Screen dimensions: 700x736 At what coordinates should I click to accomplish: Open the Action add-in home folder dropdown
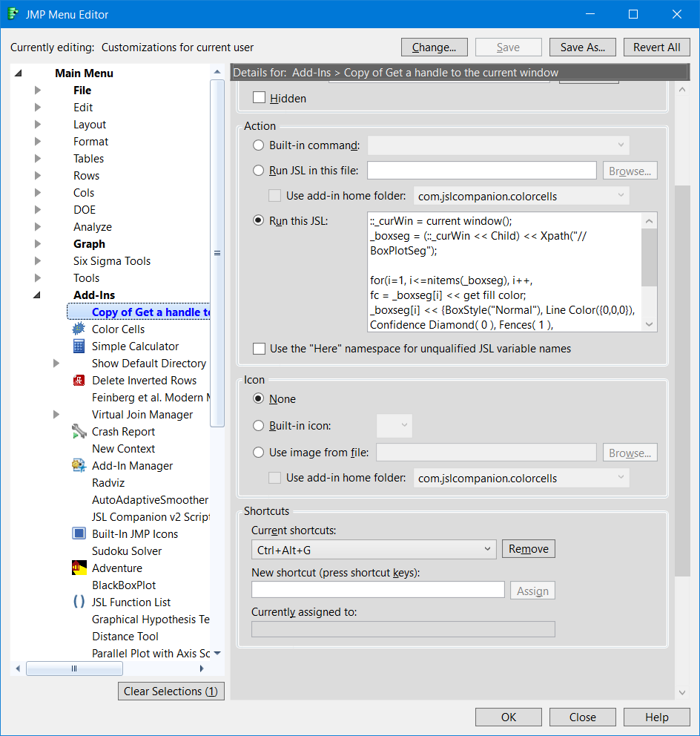(521, 196)
